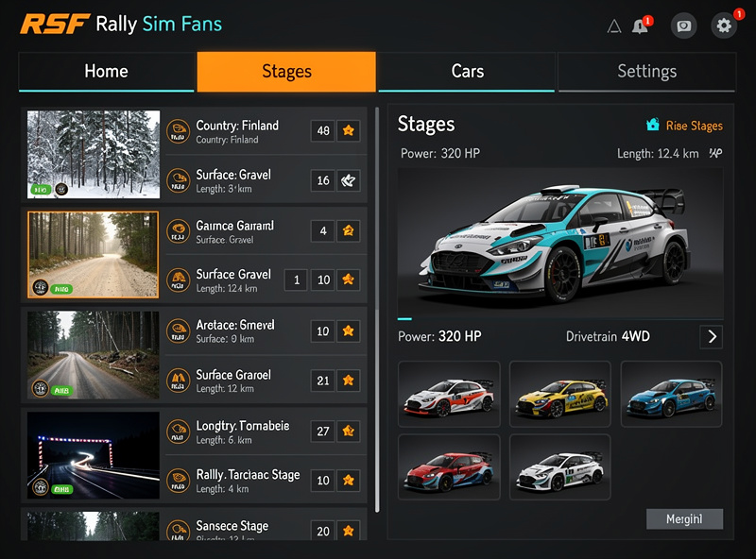Viewport: 756px width, 559px height.
Task: Click the teal progress indicator under car image
Action: pyautogui.click(x=404, y=319)
